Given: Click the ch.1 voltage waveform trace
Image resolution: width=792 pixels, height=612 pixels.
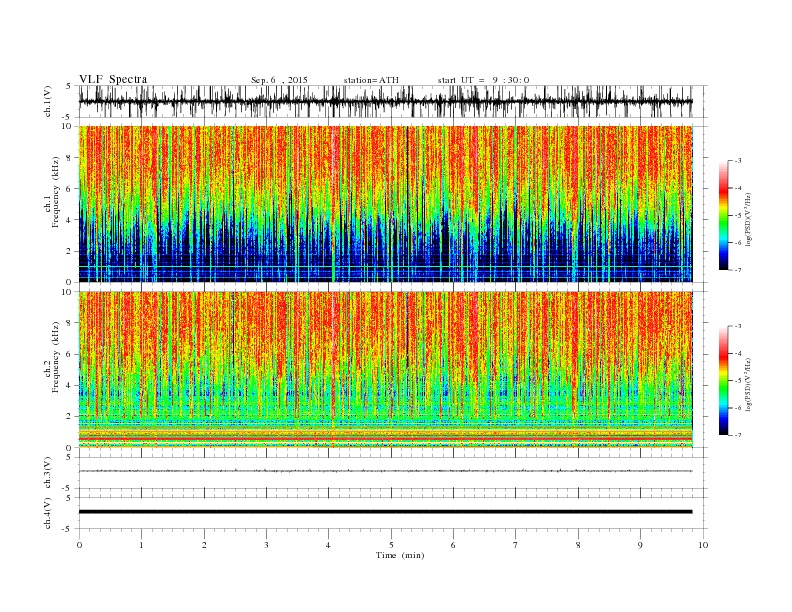Looking at the screenshot, I should [x=385, y=101].
